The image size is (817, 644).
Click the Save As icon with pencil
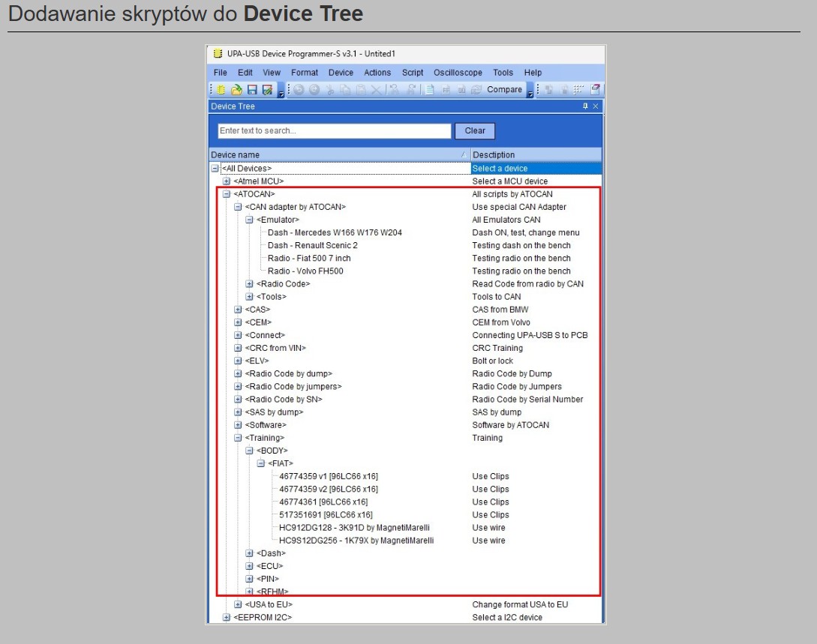tap(267, 90)
